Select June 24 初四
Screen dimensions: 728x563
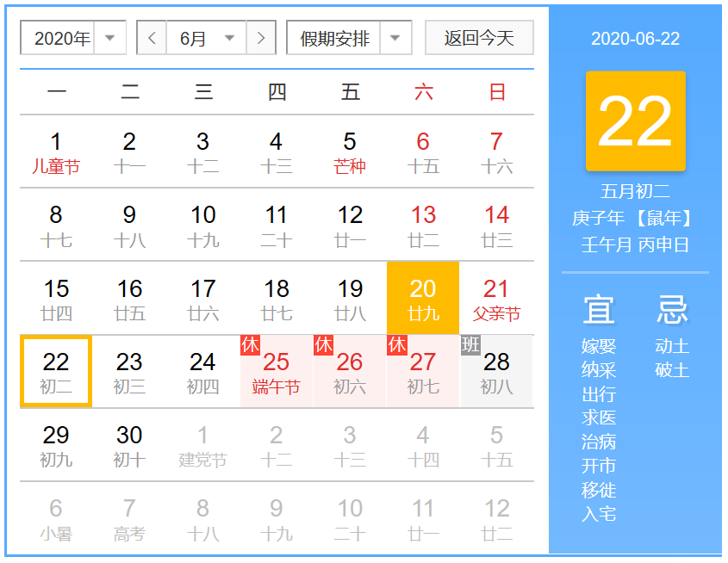[203, 372]
